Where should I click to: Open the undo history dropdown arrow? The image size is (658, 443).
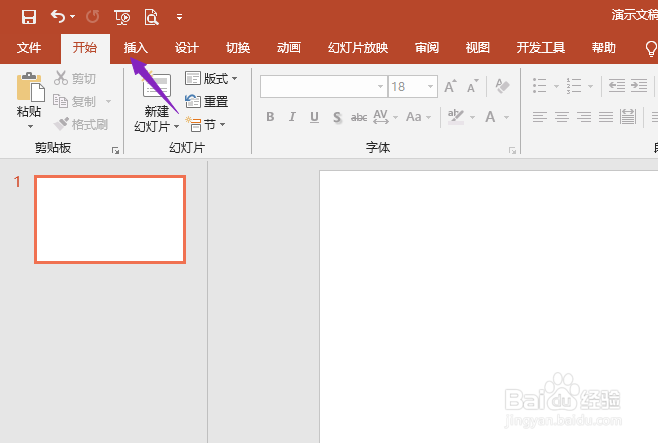[x=73, y=17]
